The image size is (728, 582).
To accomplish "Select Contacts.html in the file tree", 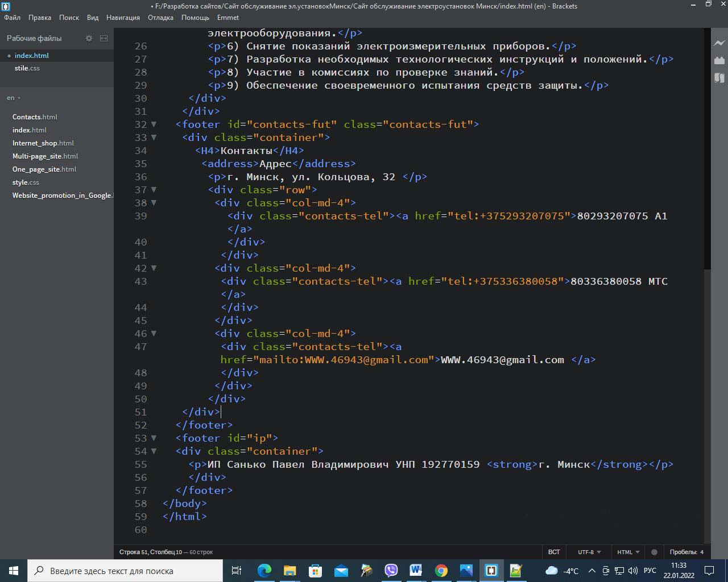I will 35,117.
